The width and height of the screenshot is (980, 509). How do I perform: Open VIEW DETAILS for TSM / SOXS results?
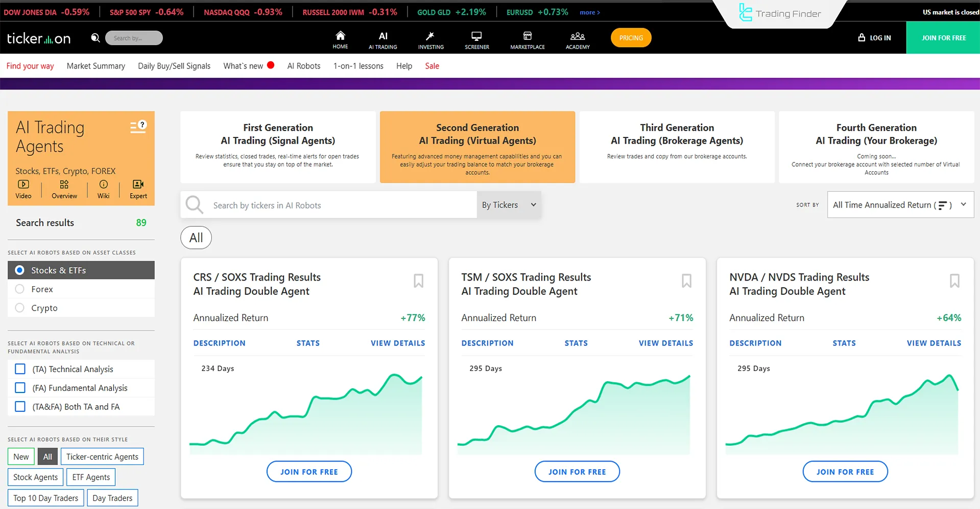[x=665, y=343]
